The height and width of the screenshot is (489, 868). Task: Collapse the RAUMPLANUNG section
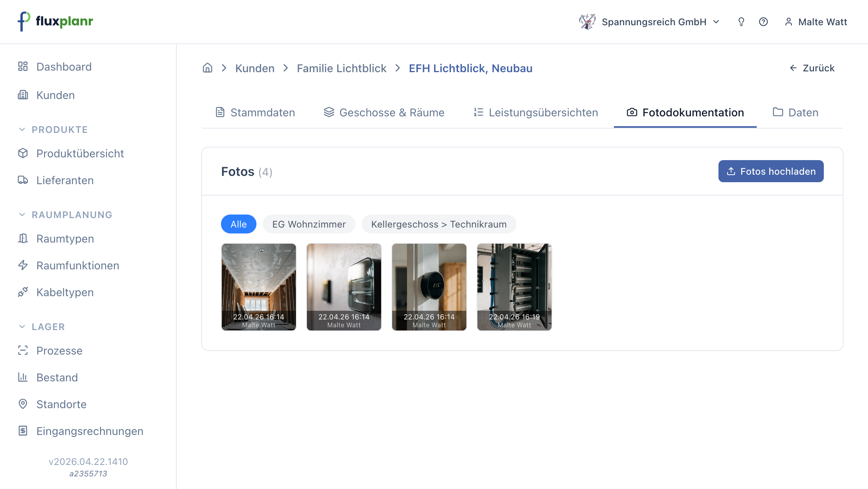click(x=65, y=215)
